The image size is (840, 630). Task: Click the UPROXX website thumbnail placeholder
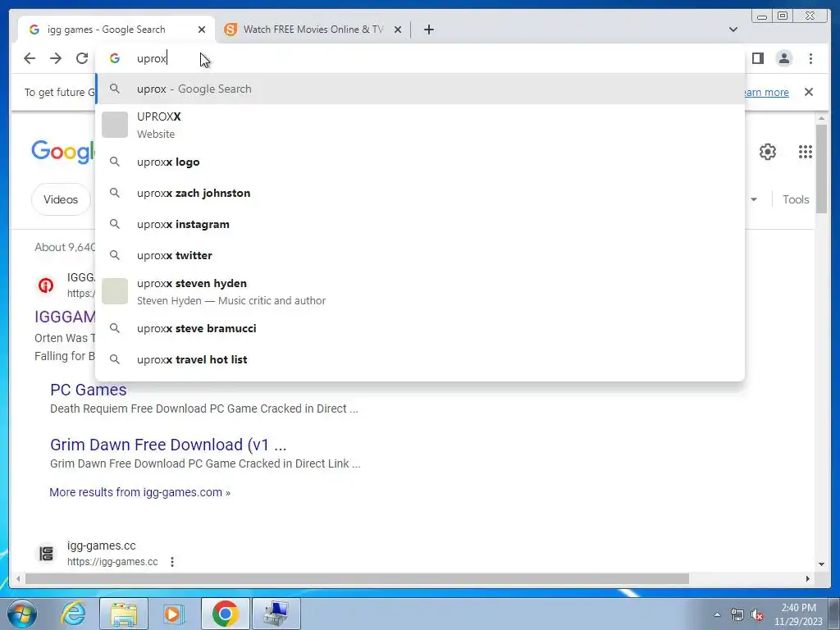pos(115,125)
